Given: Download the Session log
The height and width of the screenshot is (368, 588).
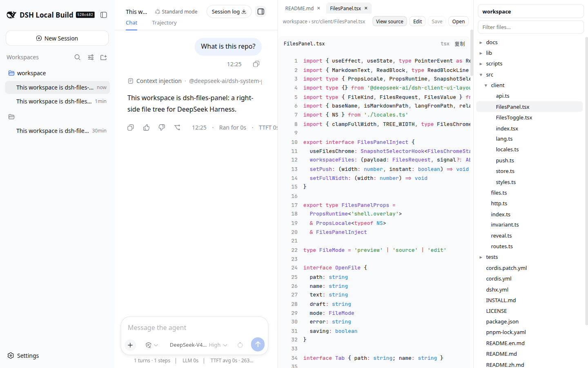Looking at the screenshot, I should (x=229, y=11).
